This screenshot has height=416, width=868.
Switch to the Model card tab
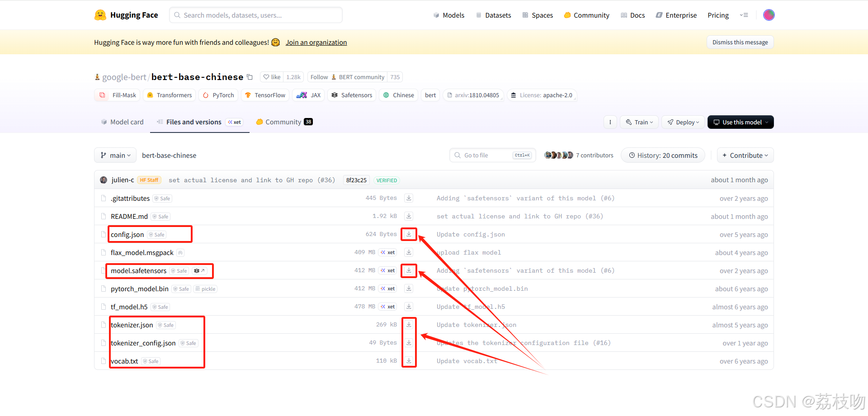pos(122,122)
